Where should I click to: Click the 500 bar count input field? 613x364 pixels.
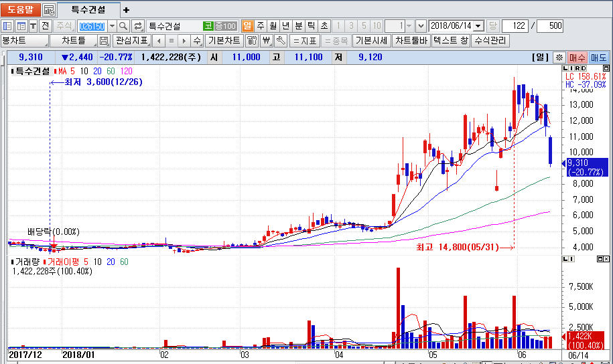click(x=550, y=26)
